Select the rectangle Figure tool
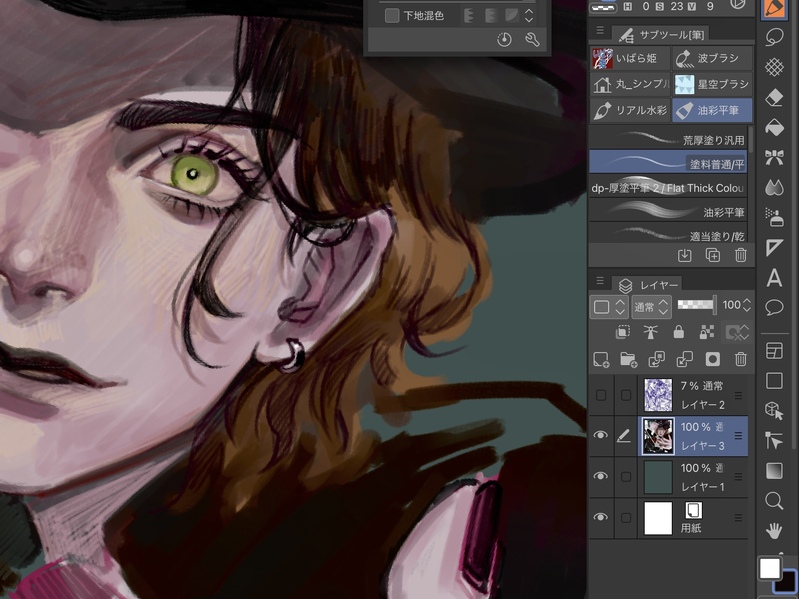 point(774,380)
